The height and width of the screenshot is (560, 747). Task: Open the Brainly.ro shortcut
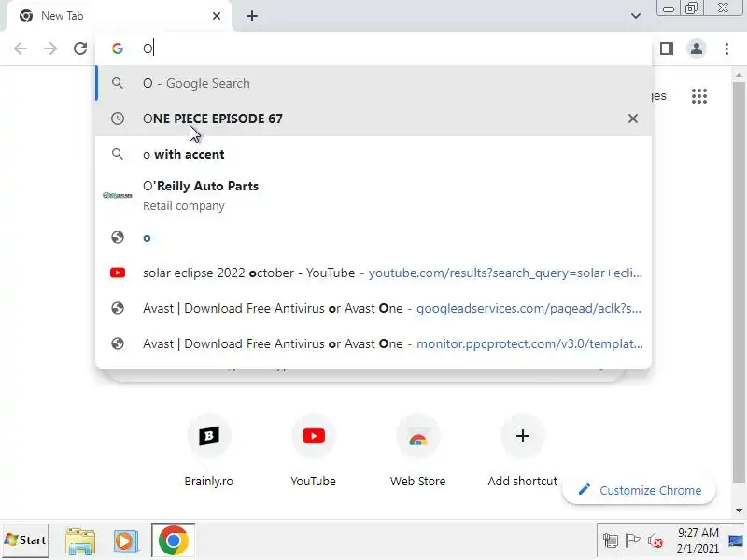click(208, 449)
